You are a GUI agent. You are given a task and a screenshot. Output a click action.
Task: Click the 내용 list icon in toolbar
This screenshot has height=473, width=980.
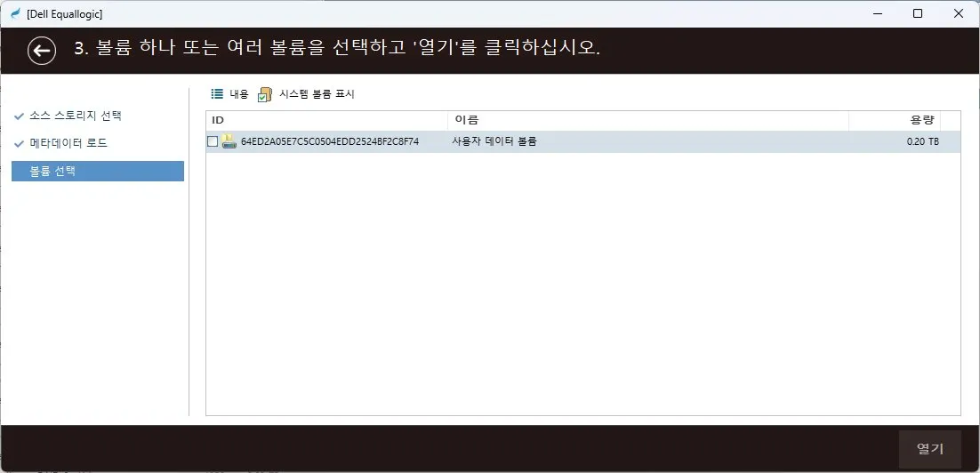point(217,93)
